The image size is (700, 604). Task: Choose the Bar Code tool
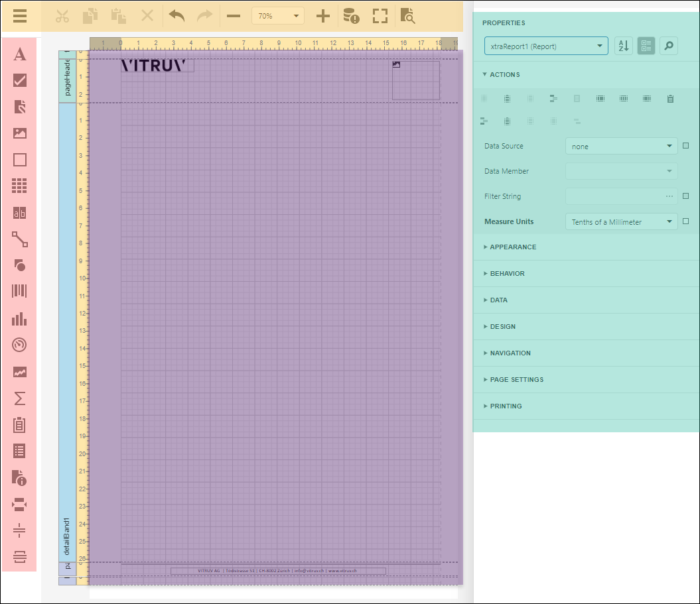click(x=20, y=292)
